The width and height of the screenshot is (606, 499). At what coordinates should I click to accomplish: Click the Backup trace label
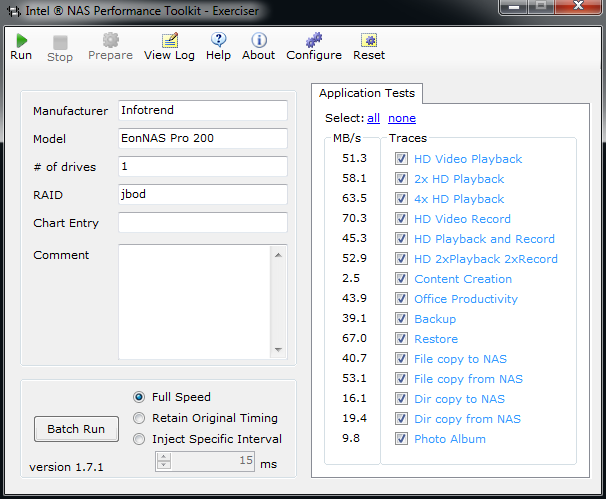click(435, 319)
